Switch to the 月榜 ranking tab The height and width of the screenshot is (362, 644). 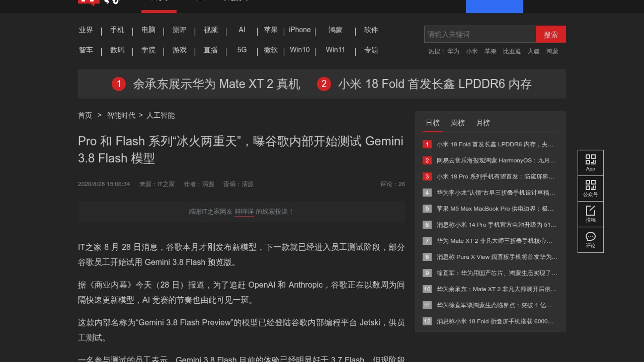coord(483,123)
